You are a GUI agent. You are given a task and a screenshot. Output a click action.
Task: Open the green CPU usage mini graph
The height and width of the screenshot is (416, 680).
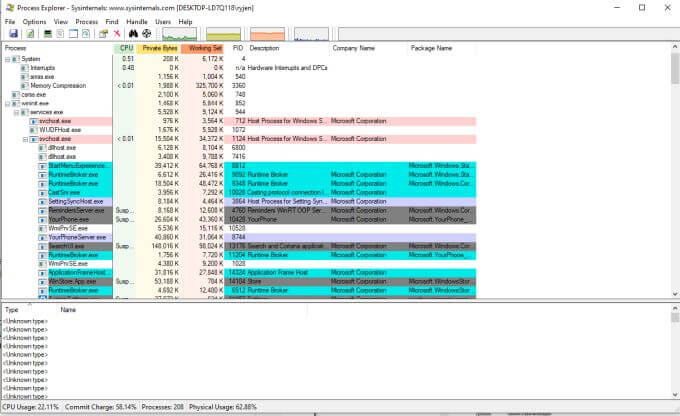pyautogui.click(x=179, y=34)
